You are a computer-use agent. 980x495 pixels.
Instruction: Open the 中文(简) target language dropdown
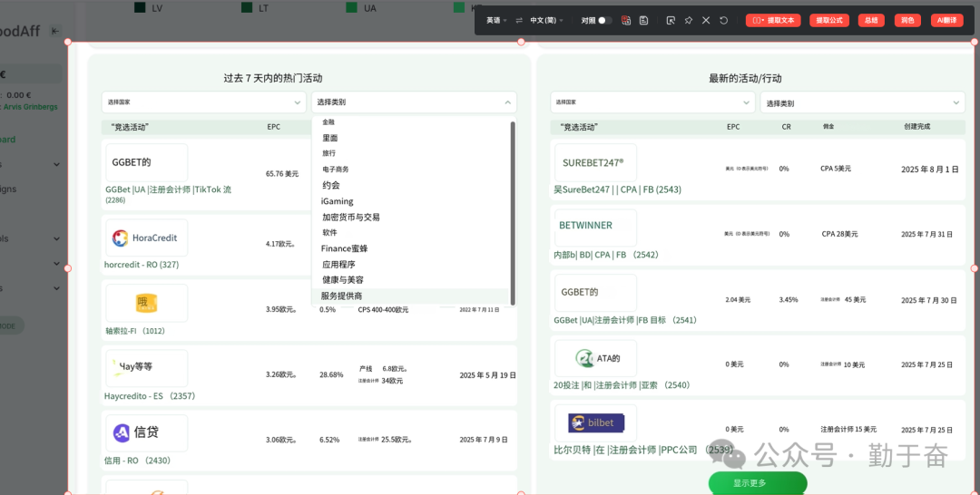point(546,21)
